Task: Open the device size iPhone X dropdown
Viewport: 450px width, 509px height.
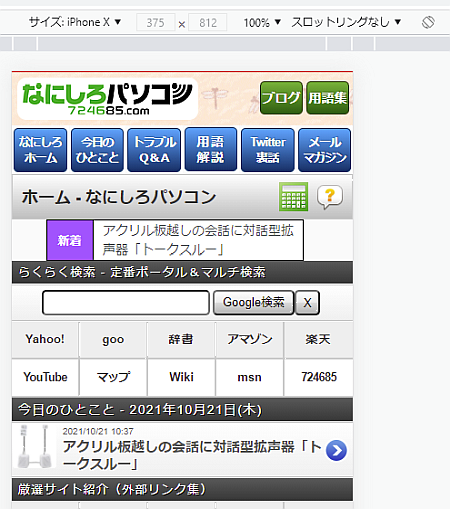Action: pyautogui.click(x=74, y=22)
